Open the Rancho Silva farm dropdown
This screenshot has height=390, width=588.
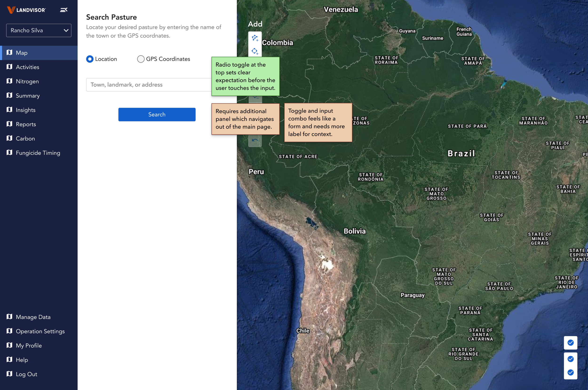pos(39,30)
